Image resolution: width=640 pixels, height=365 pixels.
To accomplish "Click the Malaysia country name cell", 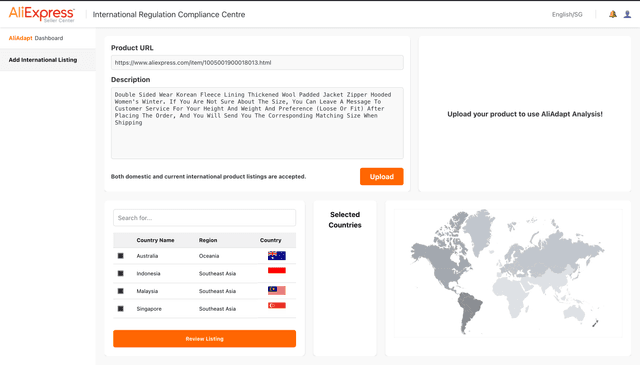I will pyautogui.click(x=147, y=291).
